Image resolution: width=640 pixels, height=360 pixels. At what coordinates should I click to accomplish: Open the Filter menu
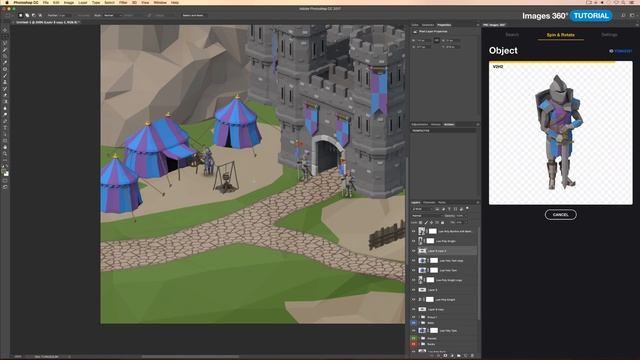click(123, 2)
